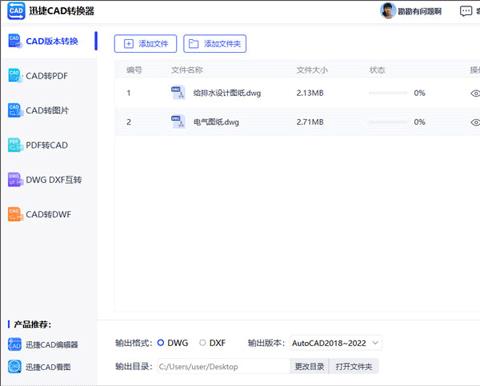Open the AutoCAD2018~2022 output version dropdown
The height and width of the screenshot is (386, 480).
tap(336, 343)
